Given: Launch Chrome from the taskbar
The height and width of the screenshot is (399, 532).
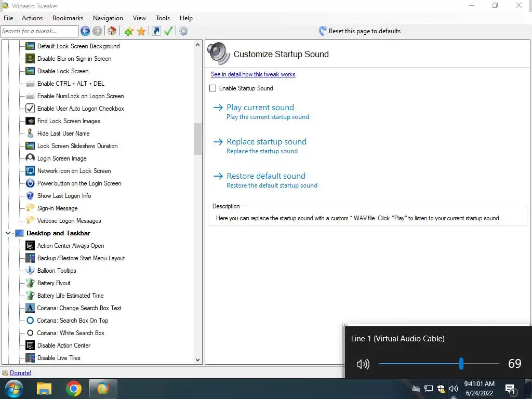Looking at the screenshot, I should (x=74, y=389).
